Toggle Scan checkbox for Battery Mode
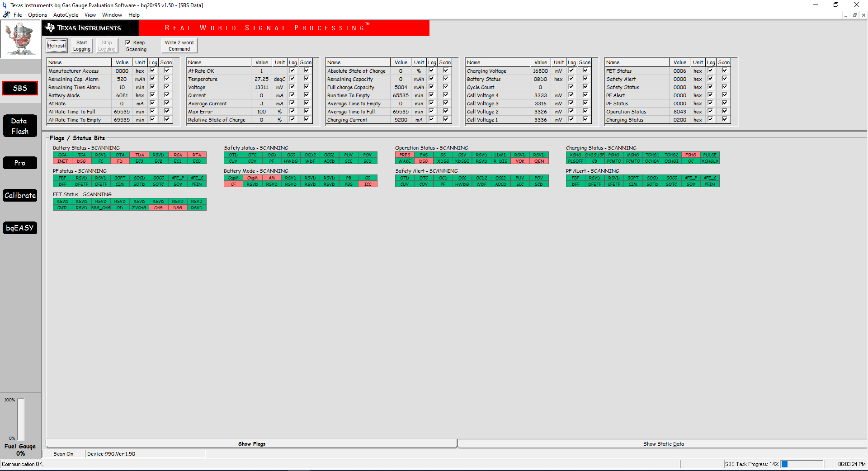Image resolution: width=868 pixels, height=471 pixels. pos(167,95)
